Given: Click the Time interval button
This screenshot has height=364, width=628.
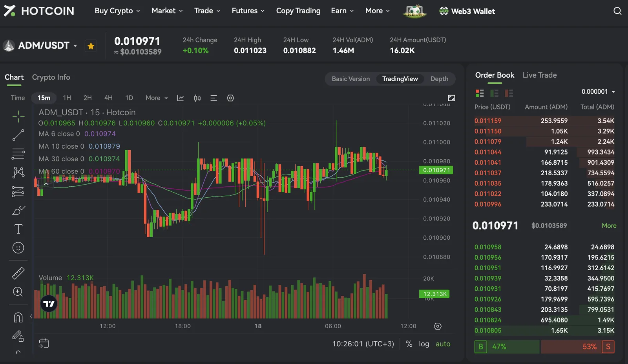Looking at the screenshot, I should click(18, 98).
